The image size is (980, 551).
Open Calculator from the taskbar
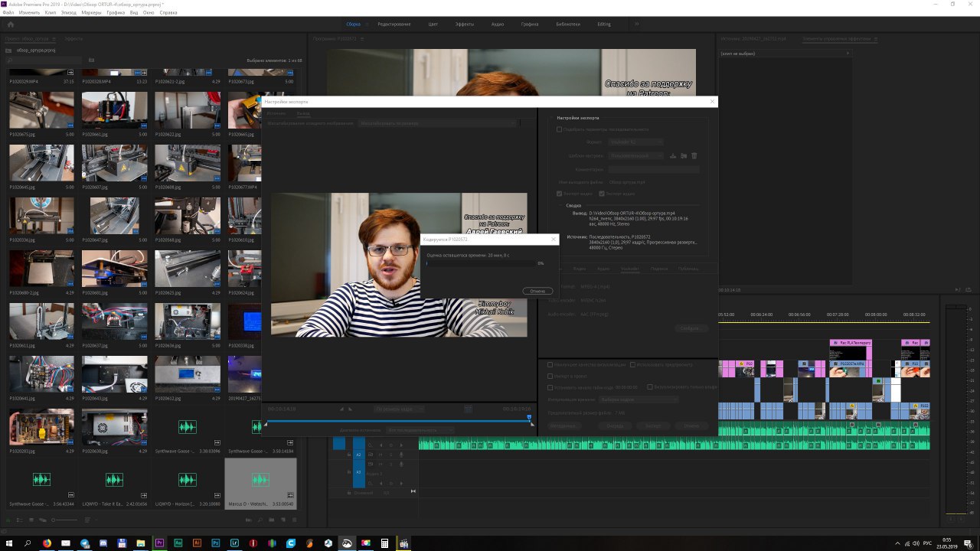(x=384, y=543)
